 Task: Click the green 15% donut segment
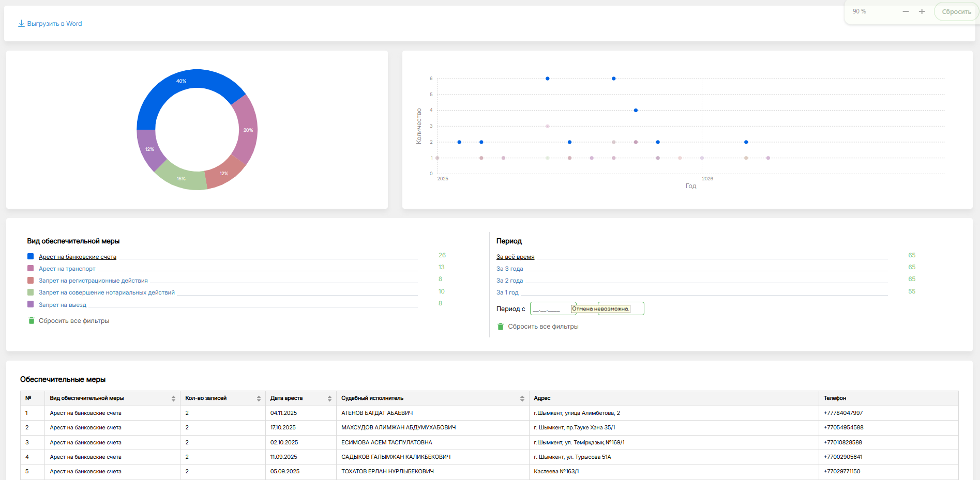tap(181, 177)
